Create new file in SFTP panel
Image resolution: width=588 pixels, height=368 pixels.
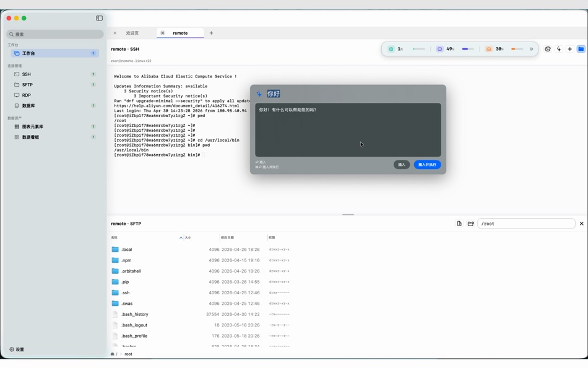(459, 224)
